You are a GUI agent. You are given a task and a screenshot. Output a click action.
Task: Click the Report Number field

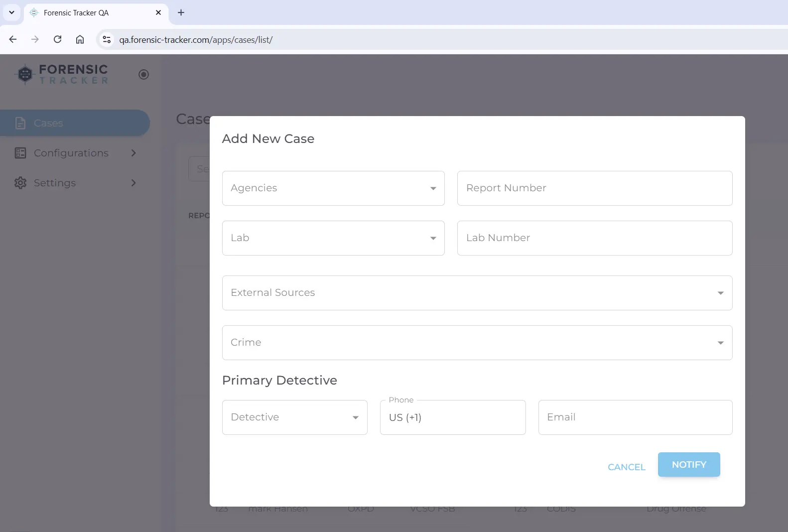(x=595, y=188)
